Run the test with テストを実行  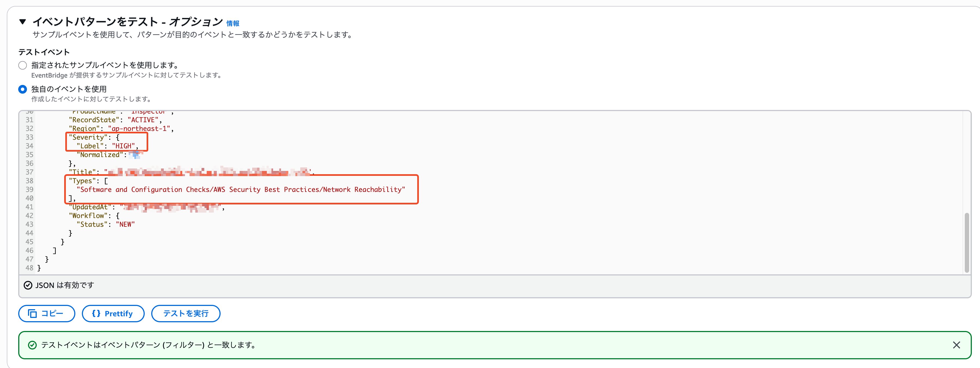coord(186,314)
